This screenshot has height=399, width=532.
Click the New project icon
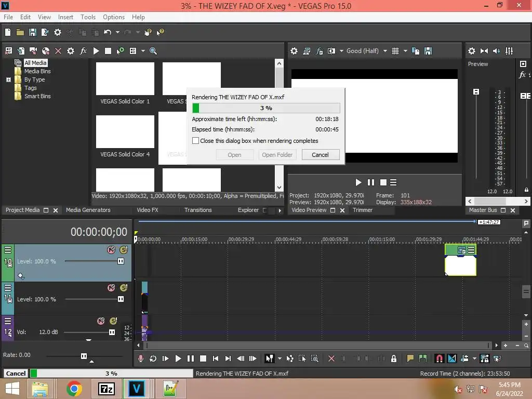click(x=8, y=32)
